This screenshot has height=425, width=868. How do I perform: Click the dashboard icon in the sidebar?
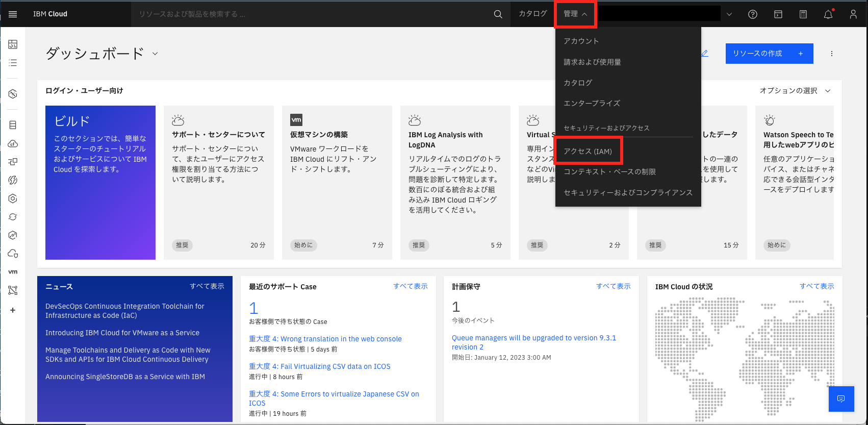13,44
